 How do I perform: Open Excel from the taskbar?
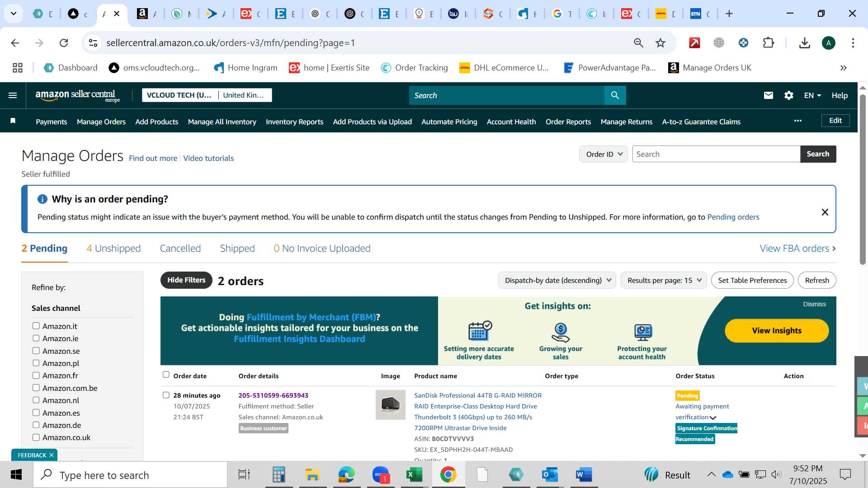coord(414,475)
